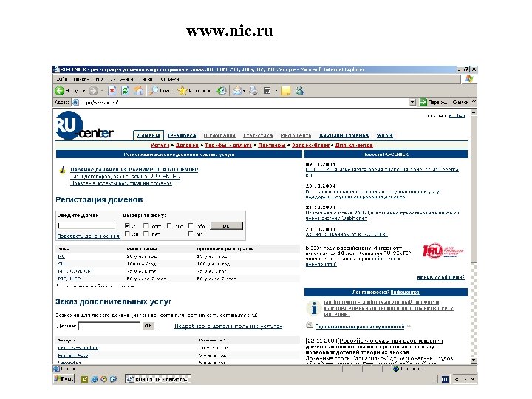Screen dimensions: 532x399
Task: Enable the .com zone checkbox
Action: [x=146, y=225]
